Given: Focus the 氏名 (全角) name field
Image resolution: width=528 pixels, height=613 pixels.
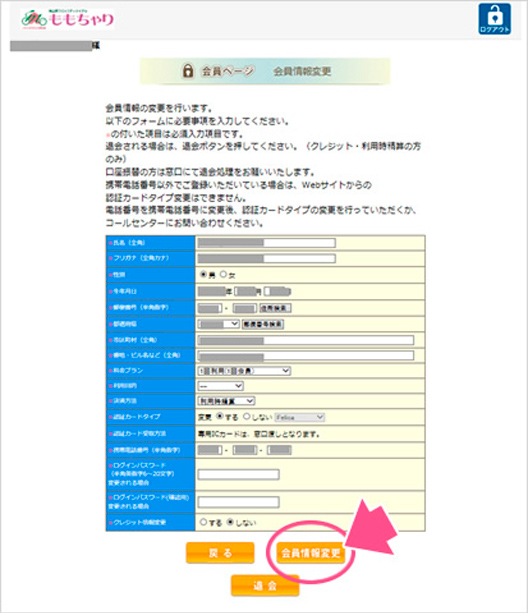Looking at the screenshot, I should (267, 243).
